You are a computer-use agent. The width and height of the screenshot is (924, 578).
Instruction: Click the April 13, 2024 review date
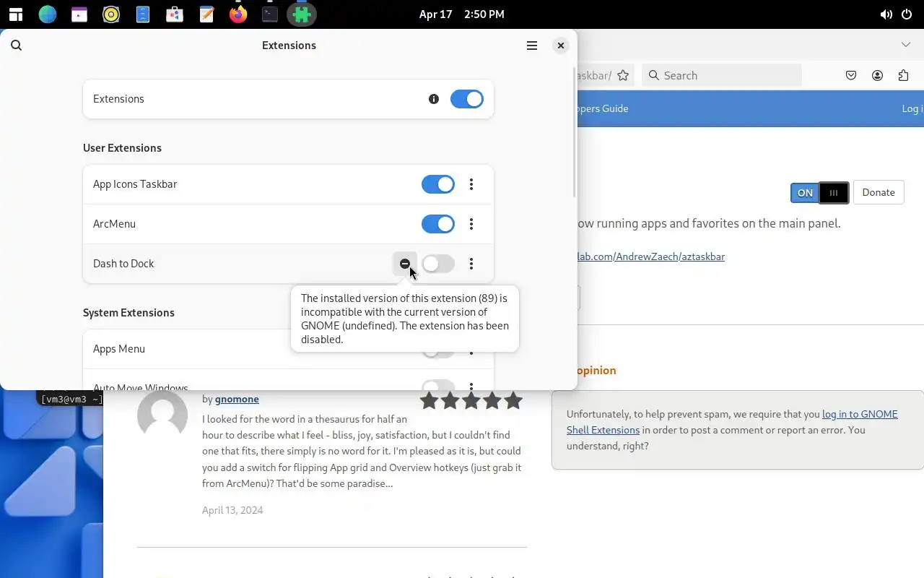pos(232,510)
